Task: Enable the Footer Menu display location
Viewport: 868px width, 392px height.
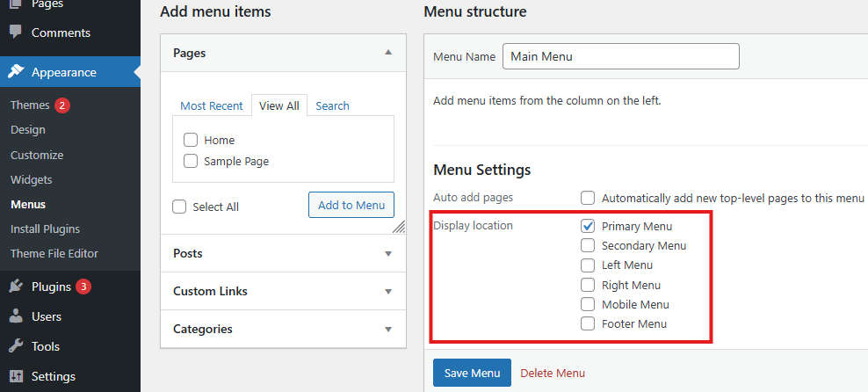Action: tap(588, 324)
